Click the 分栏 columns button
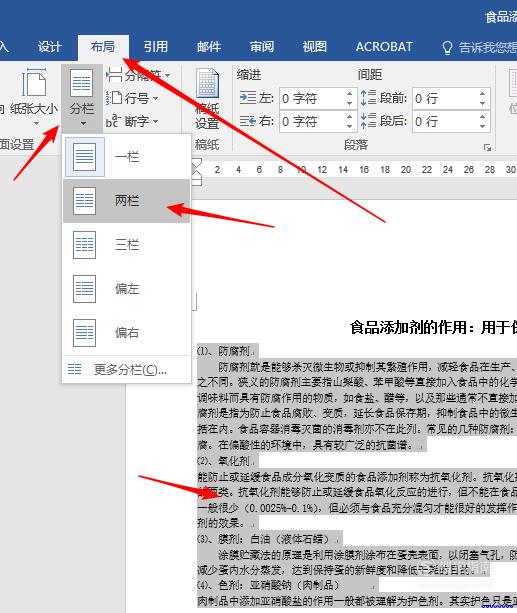Image resolution: width=517 pixels, height=613 pixels. tap(82, 97)
